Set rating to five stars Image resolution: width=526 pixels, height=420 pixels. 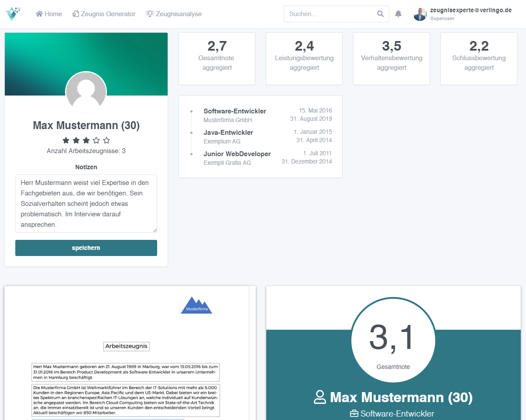(107, 140)
